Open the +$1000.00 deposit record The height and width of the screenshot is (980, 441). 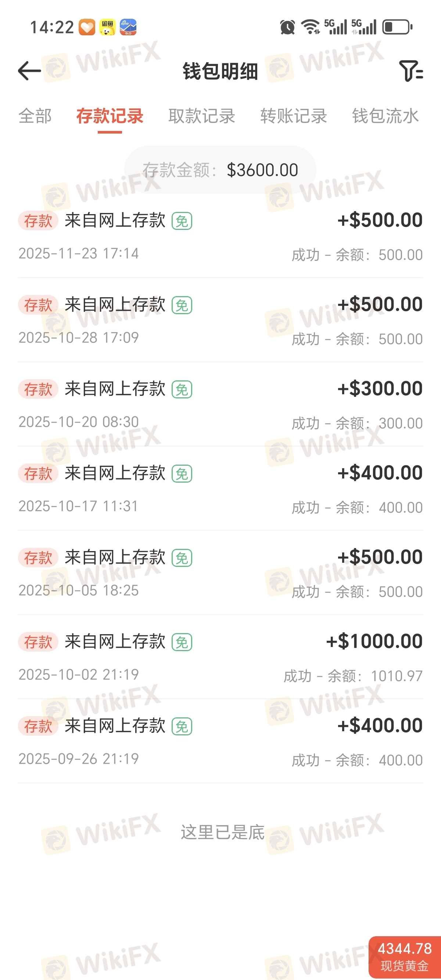220,657
